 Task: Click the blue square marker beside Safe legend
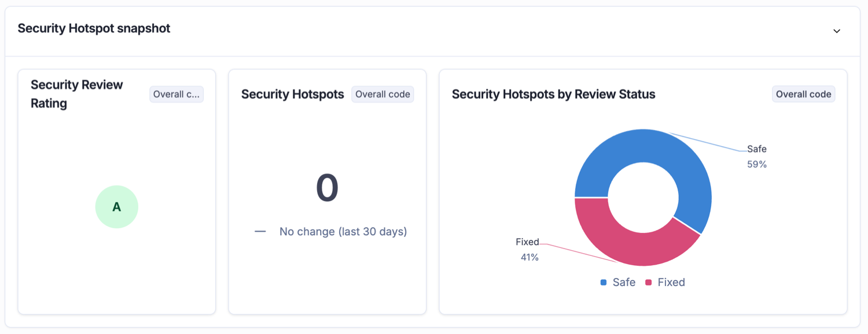click(x=604, y=282)
